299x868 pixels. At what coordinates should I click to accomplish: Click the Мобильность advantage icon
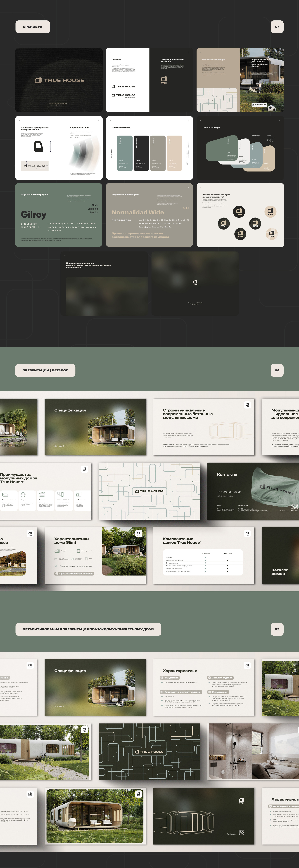click(79, 494)
